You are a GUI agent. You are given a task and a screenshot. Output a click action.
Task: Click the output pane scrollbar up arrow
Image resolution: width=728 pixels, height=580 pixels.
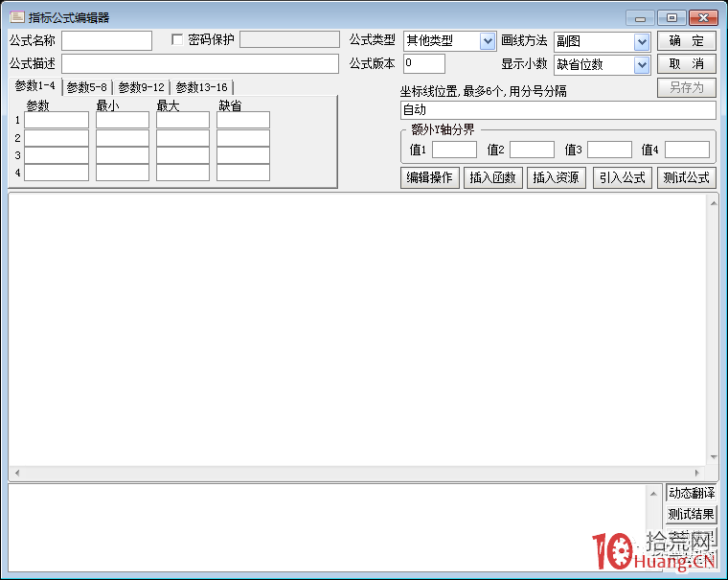pyautogui.click(x=653, y=494)
